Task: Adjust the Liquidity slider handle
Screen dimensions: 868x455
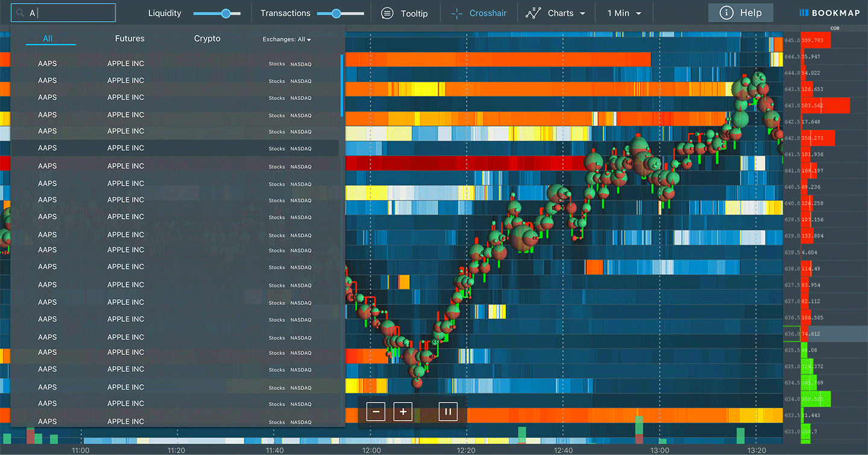Action: point(226,13)
